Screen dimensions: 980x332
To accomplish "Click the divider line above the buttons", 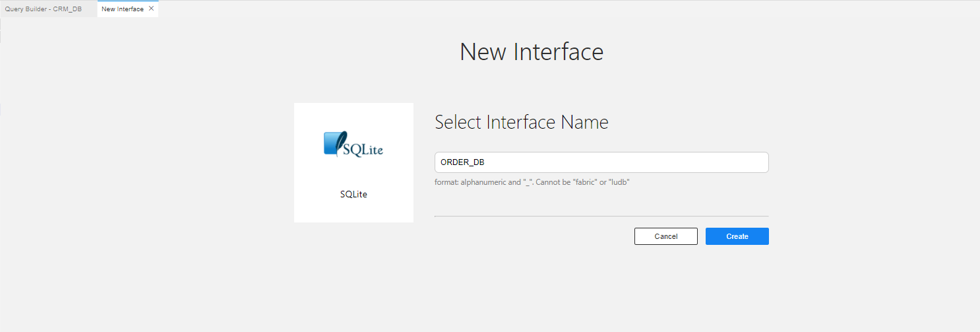I will pyautogui.click(x=601, y=216).
